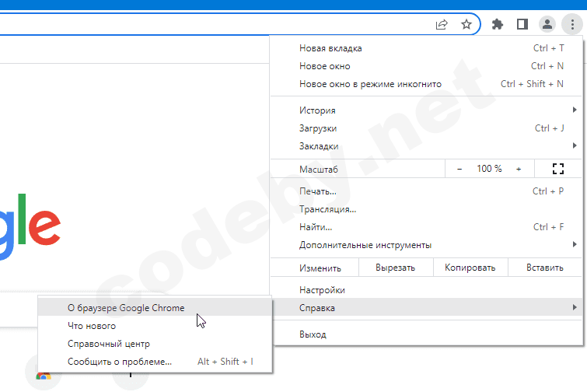Choose 'Сообщить о проблеме...' item
The width and height of the screenshot is (587, 392).
[155, 362]
